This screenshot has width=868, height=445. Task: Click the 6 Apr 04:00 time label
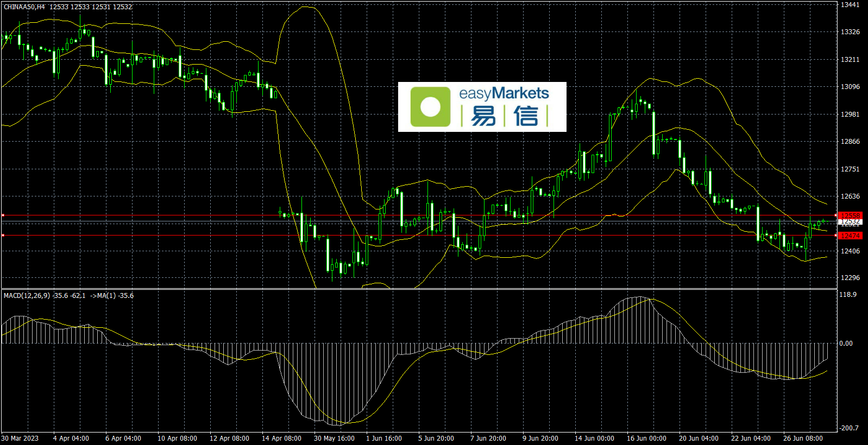[x=123, y=438]
